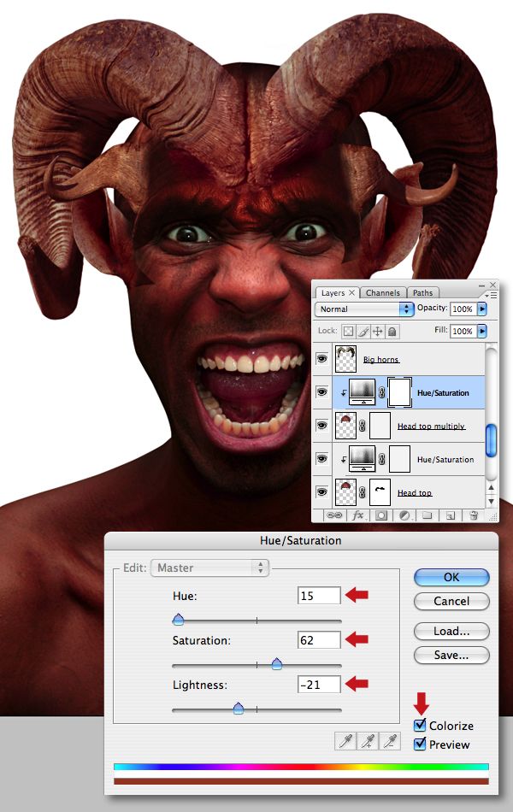
Task: Click the link layers icon at panel bottom
Action: click(335, 515)
